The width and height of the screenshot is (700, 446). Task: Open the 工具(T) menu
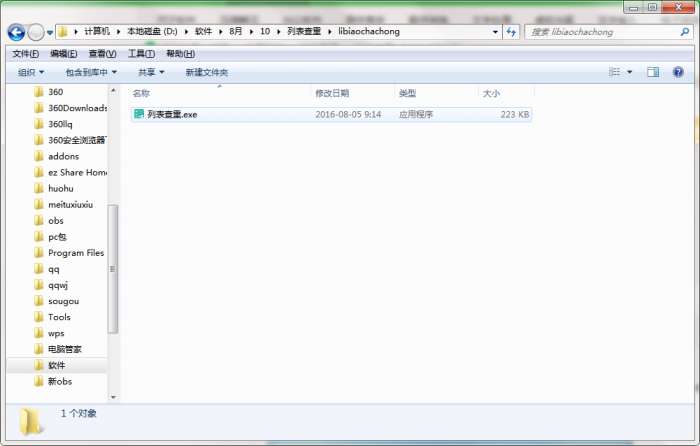pyautogui.click(x=141, y=54)
